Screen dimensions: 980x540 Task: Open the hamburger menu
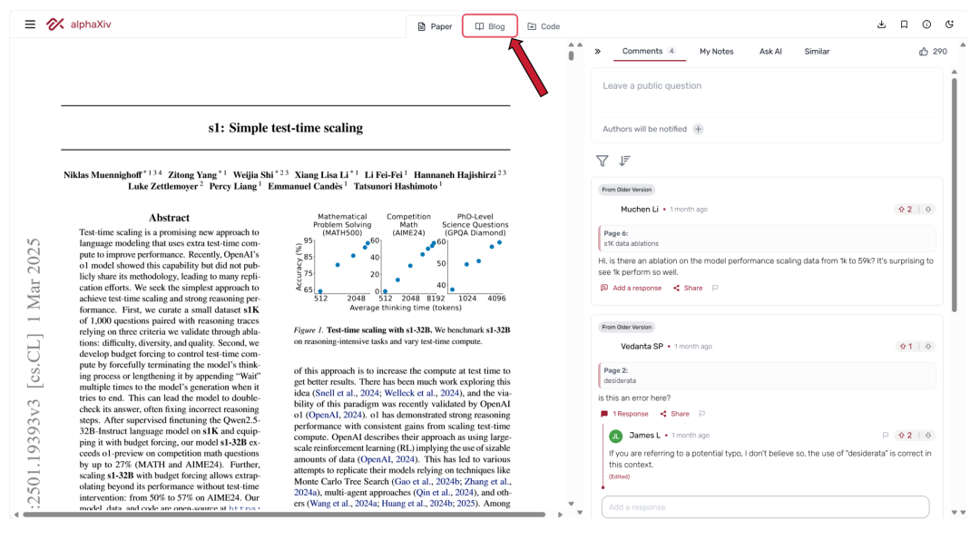point(30,25)
